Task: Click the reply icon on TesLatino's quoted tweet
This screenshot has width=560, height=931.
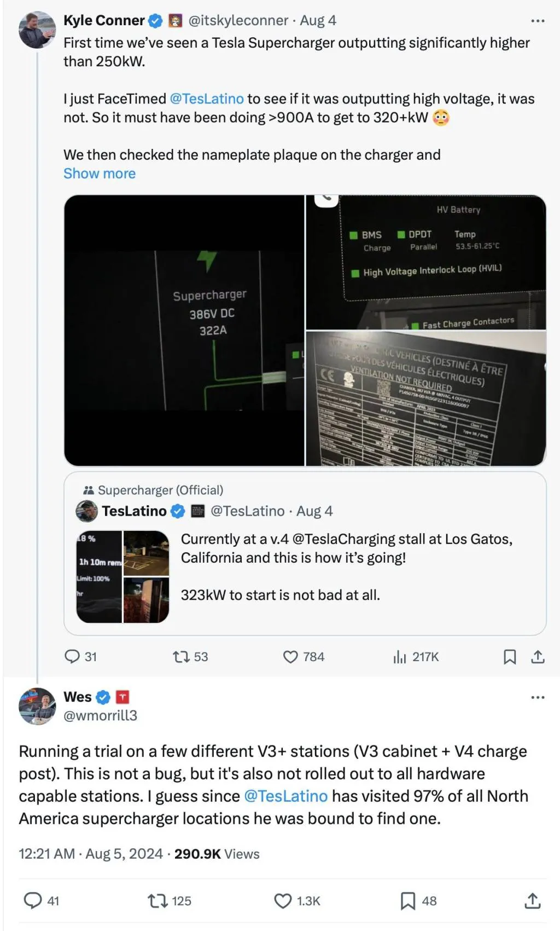Action: click(73, 657)
